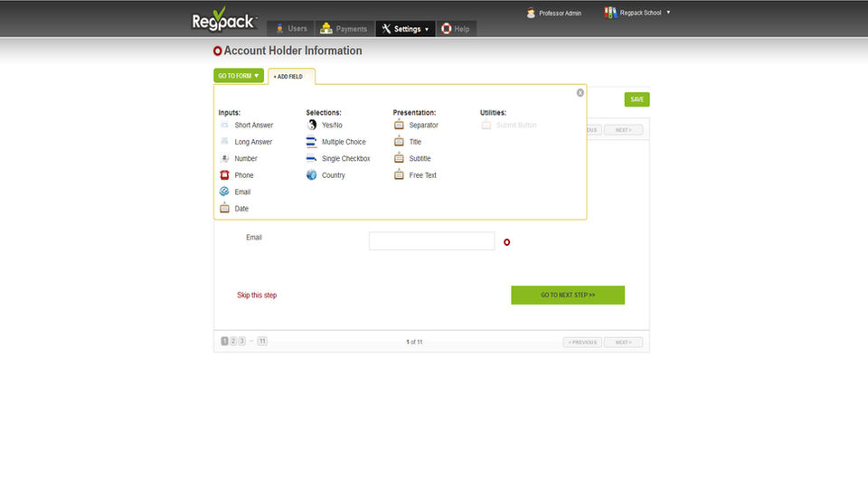Click the Subtitle presentation icon
The height and width of the screenshot is (487, 868).
(399, 158)
